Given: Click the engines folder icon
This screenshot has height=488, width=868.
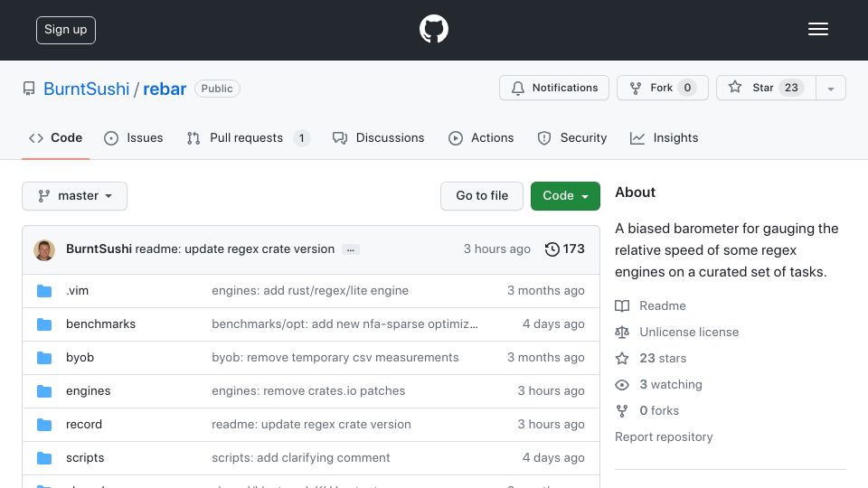Looking at the screenshot, I should 44,391.
